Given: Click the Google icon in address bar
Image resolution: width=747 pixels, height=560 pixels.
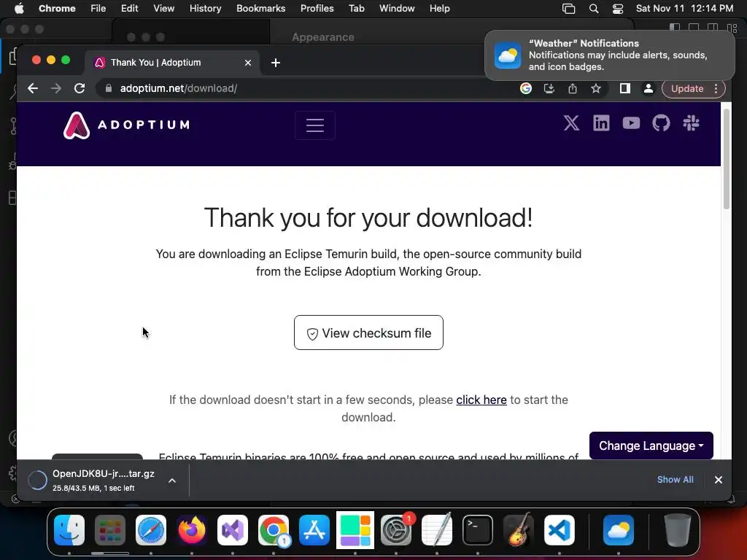Looking at the screenshot, I should click(x=526, y=88).
